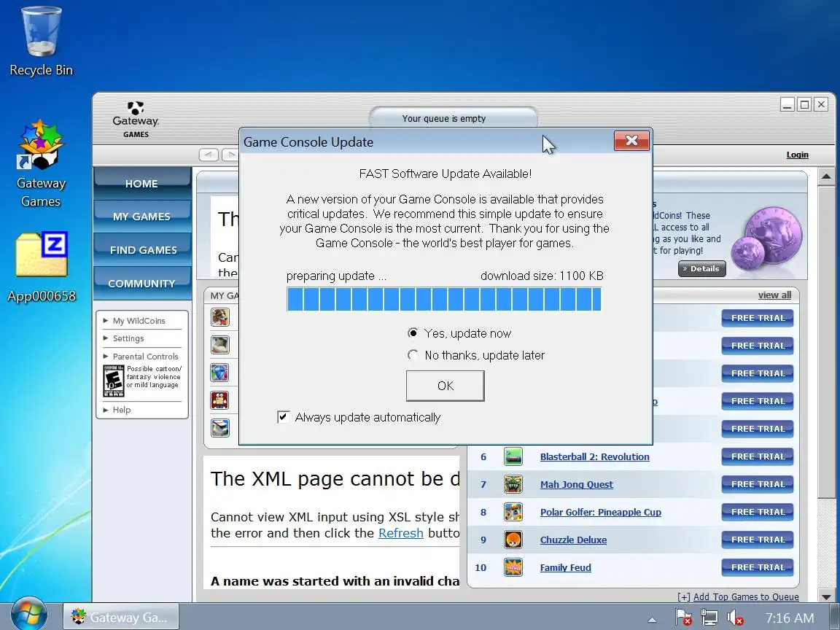Viewport: 840px width, 630px height.
Task: Open the COMMUNITY tab
Action: click(142, 284)
